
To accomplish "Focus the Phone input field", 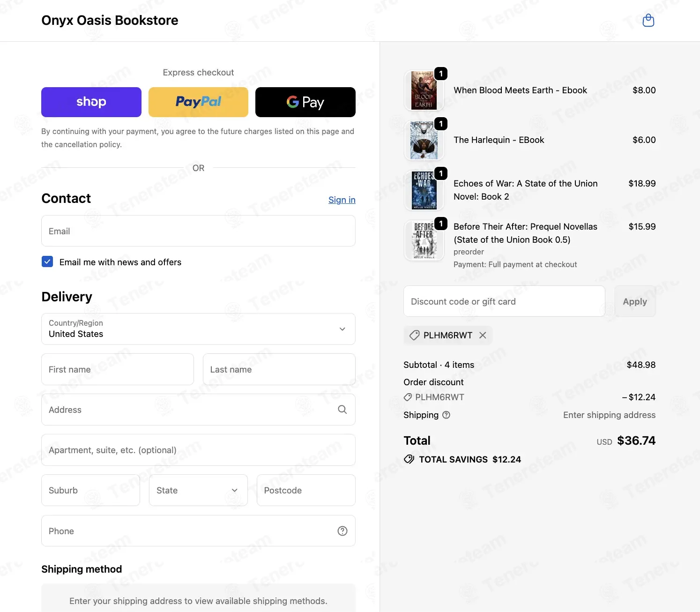I will (x=198, y=531).
